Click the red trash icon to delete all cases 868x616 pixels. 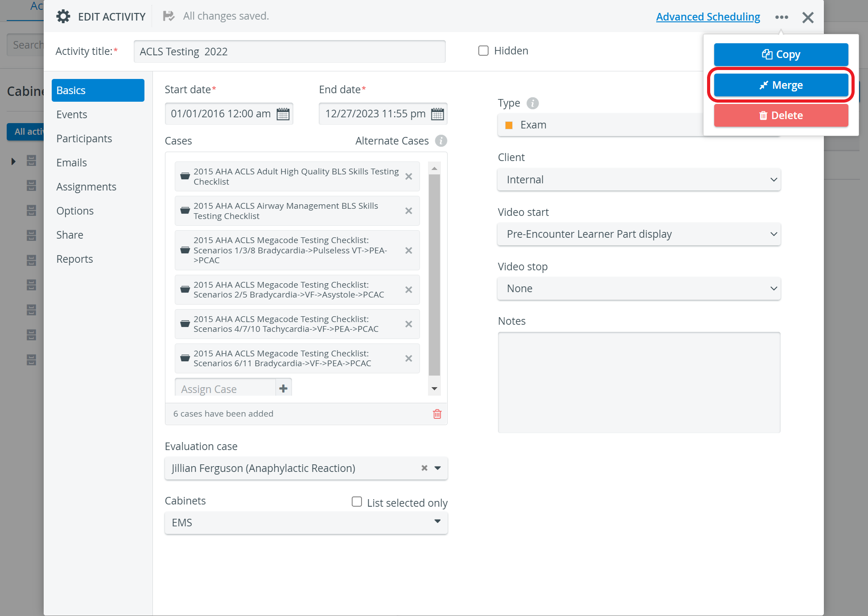[x=437, y=414]
